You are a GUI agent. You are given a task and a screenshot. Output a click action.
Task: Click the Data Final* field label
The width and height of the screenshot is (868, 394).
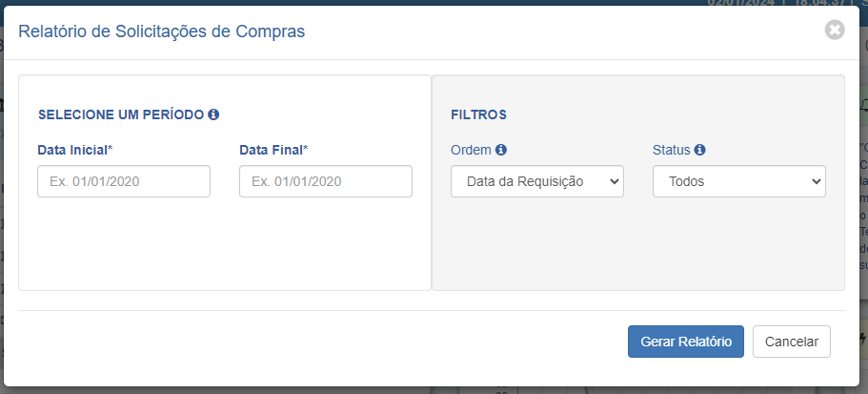pyautogui.click(x=273, y=150)
